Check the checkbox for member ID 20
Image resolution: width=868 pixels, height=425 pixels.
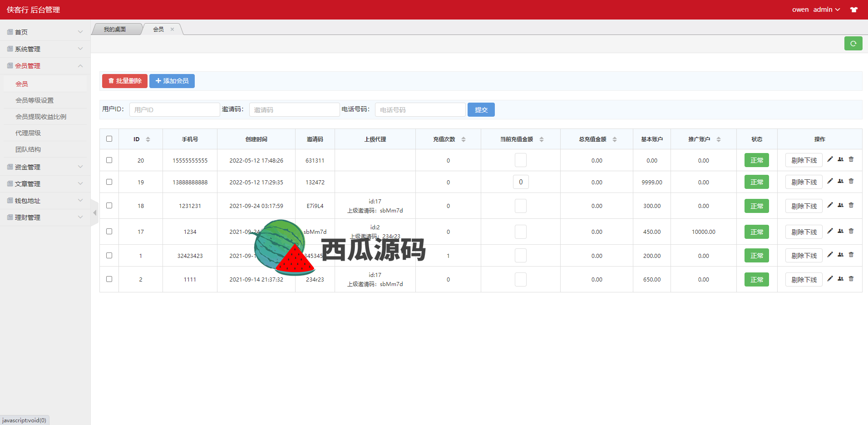[x=109, y=160]
